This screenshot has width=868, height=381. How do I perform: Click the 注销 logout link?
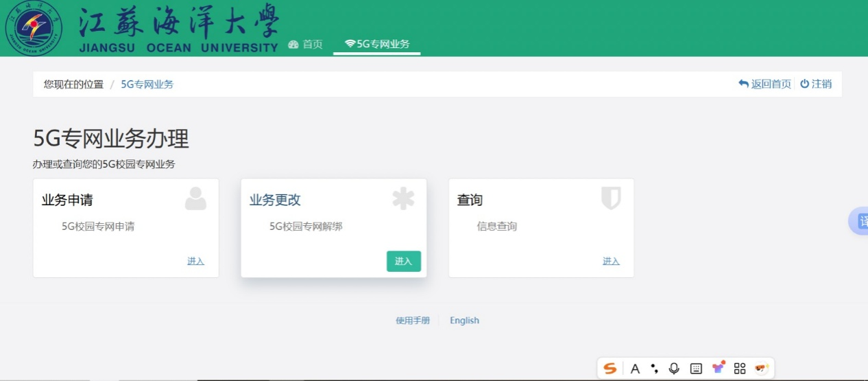pyautogui.click(x=816, y=84)
